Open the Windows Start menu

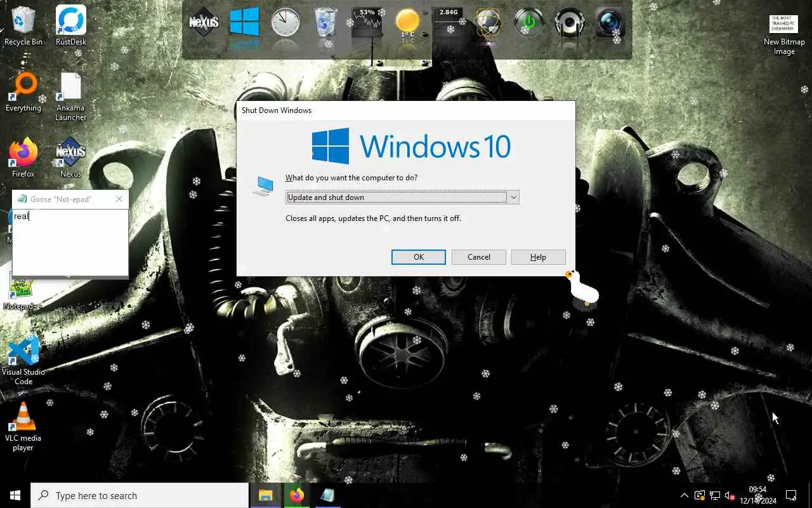pyautogui.click(x=15, y=495)
